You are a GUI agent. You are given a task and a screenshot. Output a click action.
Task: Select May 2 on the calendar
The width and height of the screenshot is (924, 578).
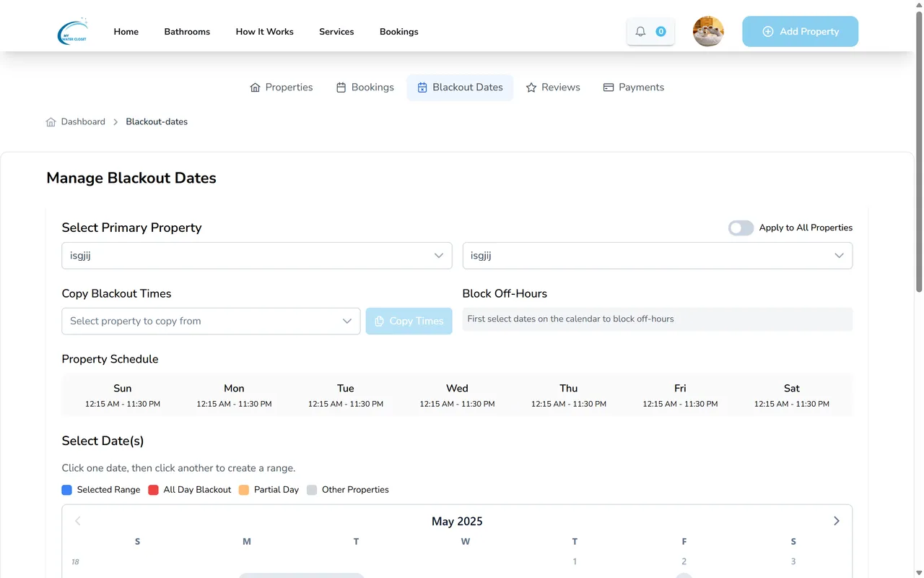[684, 561]
